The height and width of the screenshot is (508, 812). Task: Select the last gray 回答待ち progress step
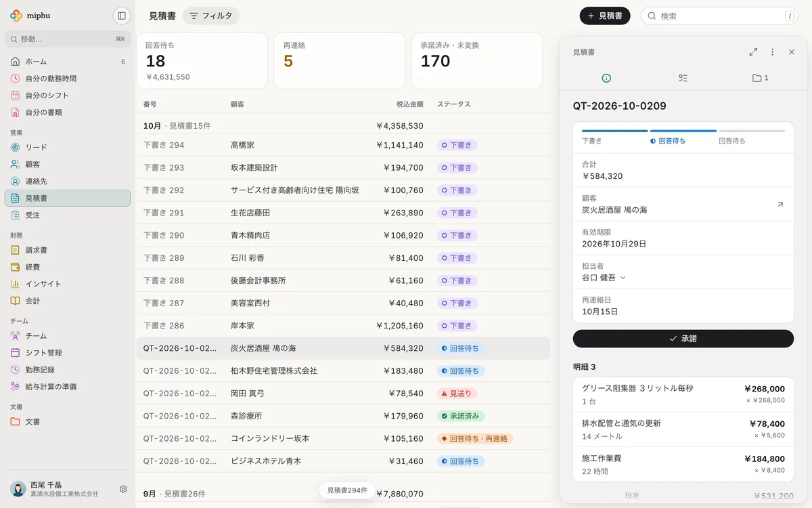752,136
